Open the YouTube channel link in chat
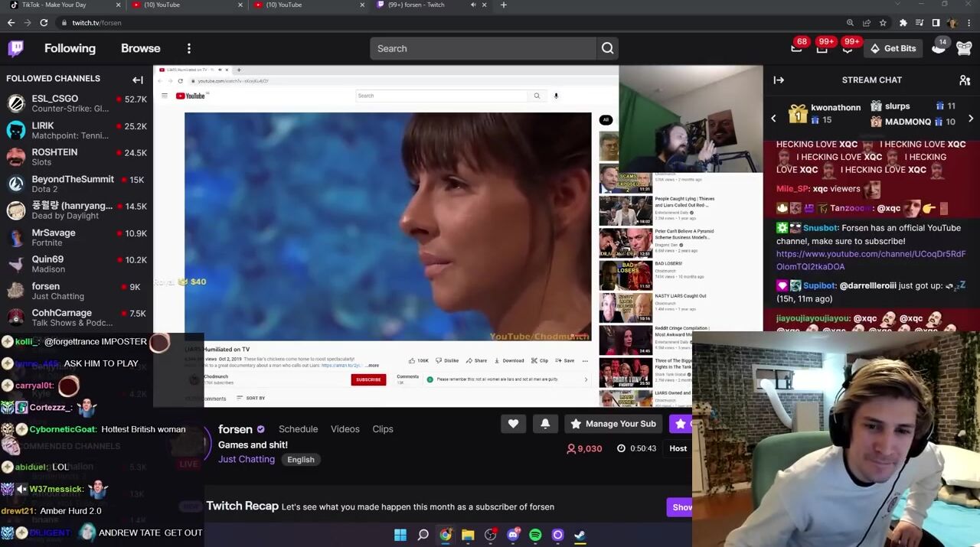This screenshot has width=980, height=547. pos(871,260)
